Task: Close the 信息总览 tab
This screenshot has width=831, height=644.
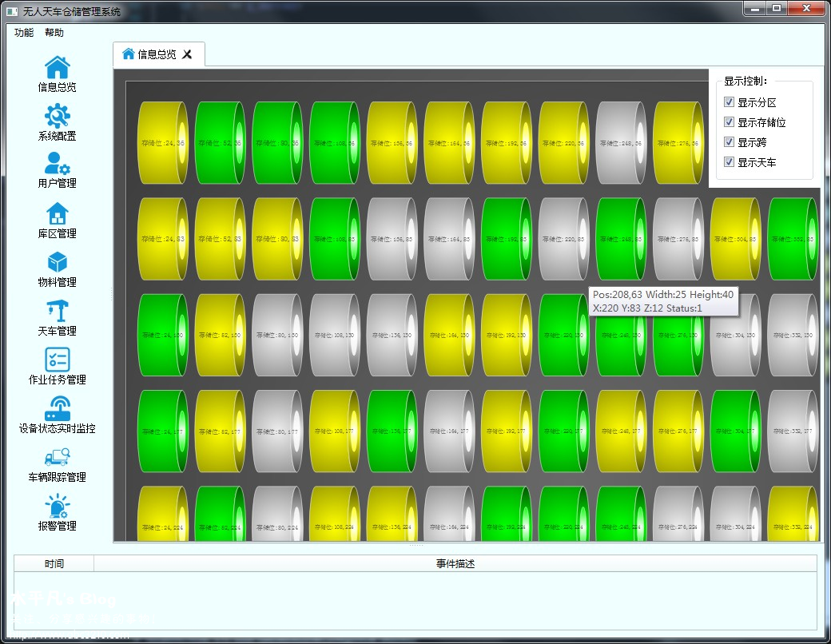Action: [188, 54]
